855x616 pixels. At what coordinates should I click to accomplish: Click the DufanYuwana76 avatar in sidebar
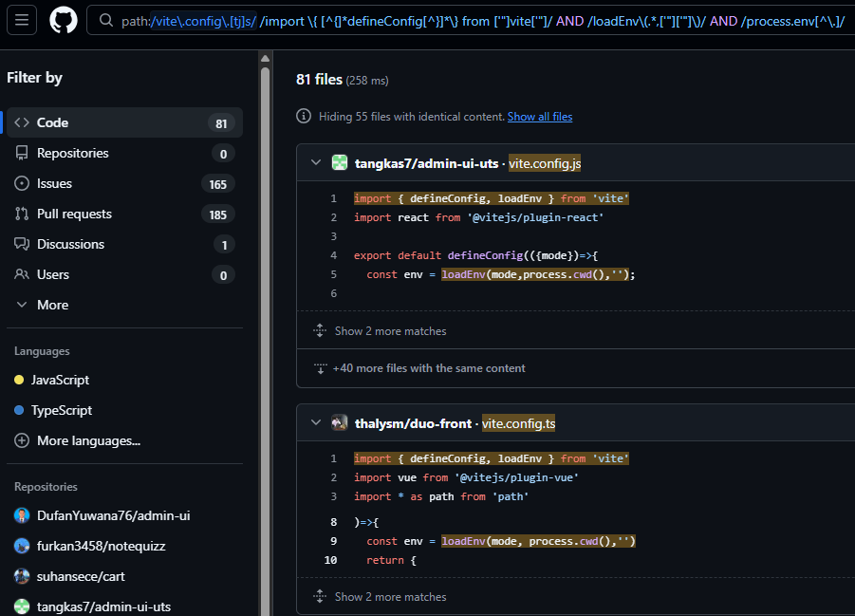coord(22,515)
